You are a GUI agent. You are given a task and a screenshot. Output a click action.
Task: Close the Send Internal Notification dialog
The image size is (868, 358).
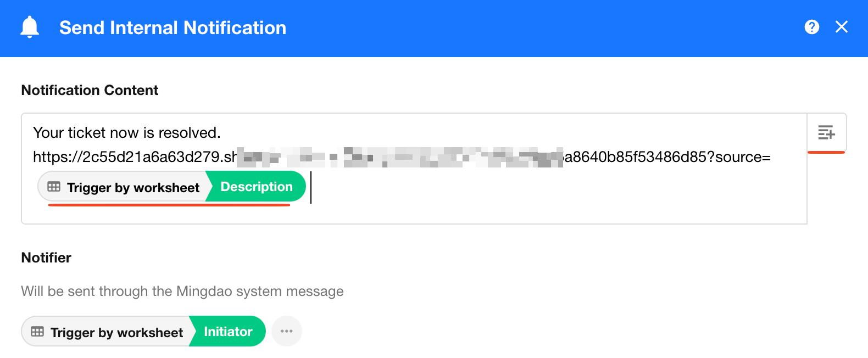(841, 27)
